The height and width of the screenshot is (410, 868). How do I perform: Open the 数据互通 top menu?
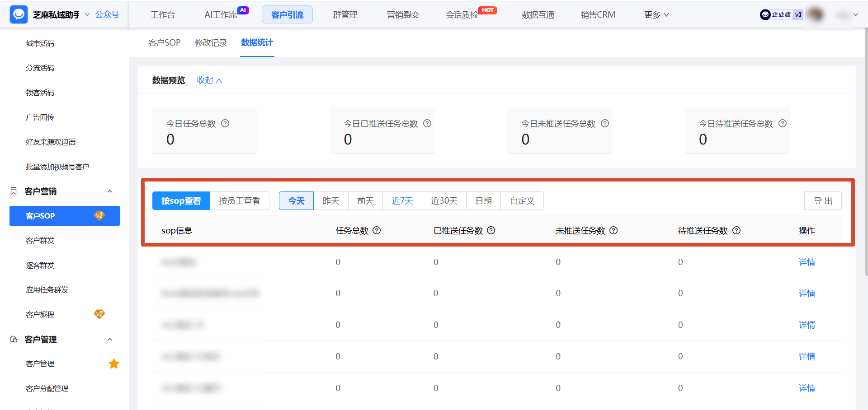click(538, 15)
